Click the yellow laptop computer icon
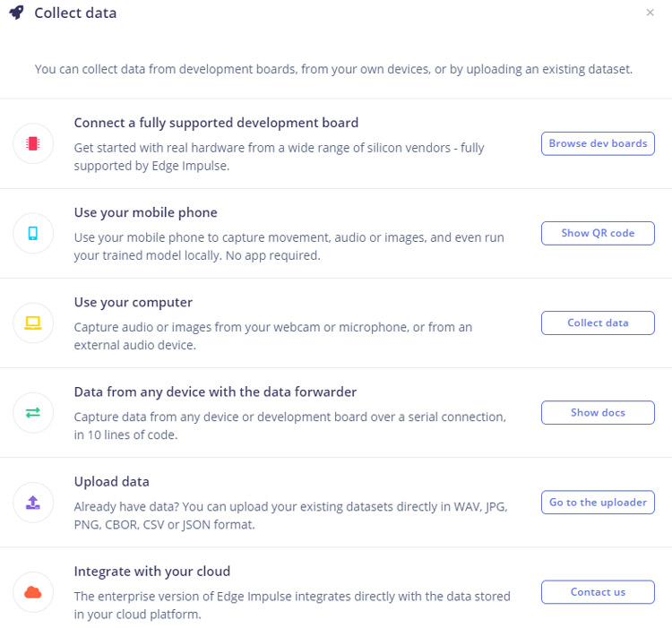 coord(33,323)
